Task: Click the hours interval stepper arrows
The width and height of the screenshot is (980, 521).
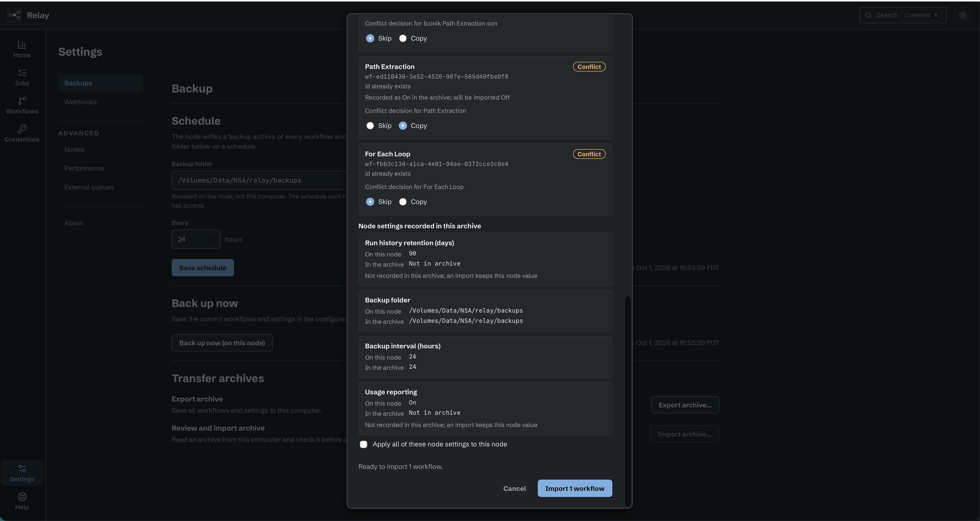Action: click(211, 239)
